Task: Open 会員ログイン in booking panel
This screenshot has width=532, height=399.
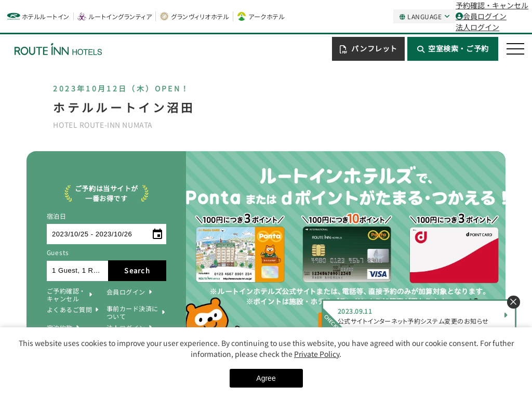Action: 129,292
